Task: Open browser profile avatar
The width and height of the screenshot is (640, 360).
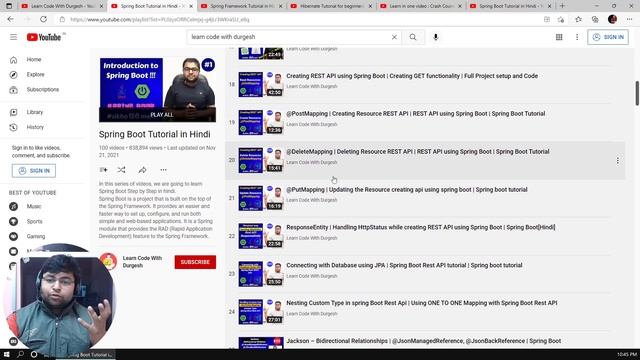Action: click(x=612, y=19)
